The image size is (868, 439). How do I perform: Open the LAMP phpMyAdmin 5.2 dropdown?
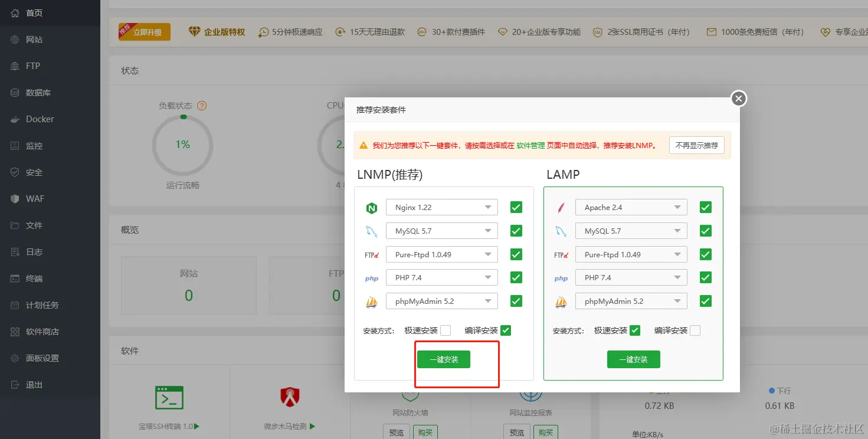[631, 301]
